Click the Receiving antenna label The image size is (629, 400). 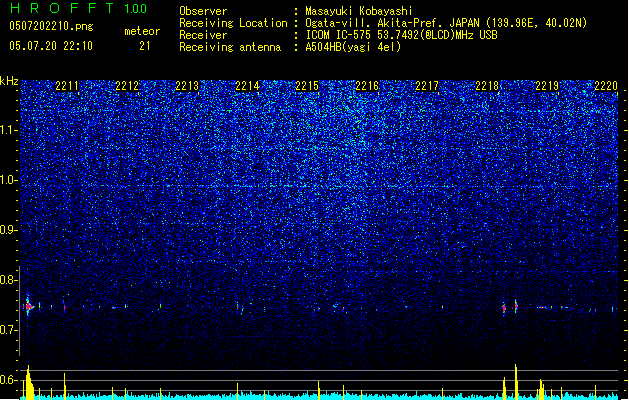pos(230,47)
